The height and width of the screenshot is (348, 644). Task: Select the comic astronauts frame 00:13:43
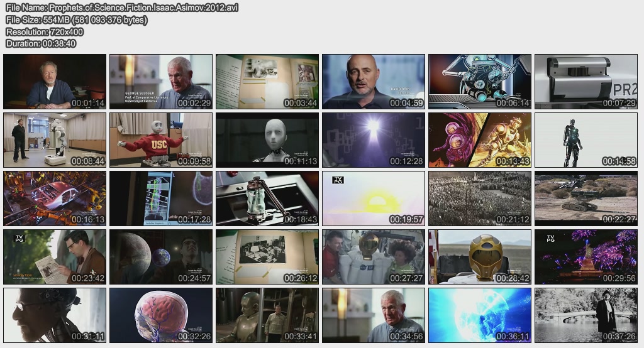480,140
